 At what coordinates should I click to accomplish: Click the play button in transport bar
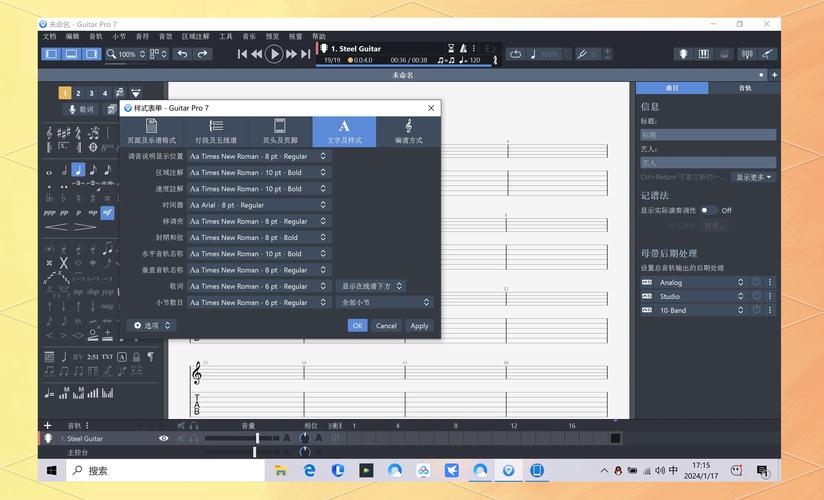[274, 54]
